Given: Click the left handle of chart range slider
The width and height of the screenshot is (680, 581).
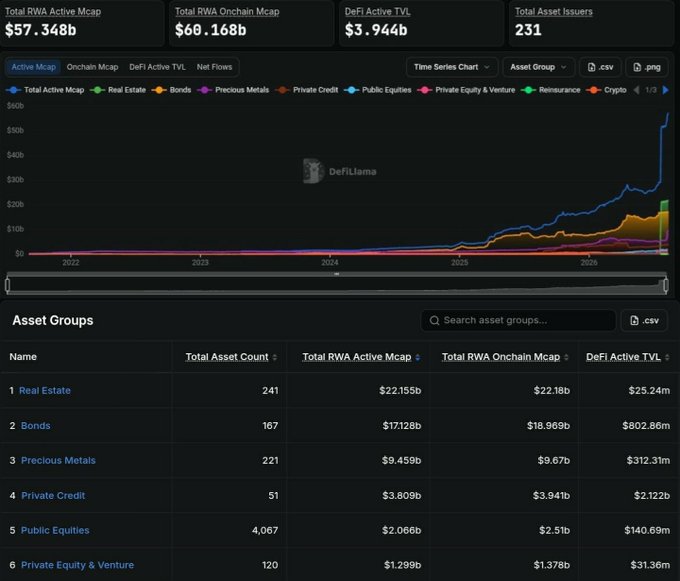Looking at the screenshot, I should 7,285.
